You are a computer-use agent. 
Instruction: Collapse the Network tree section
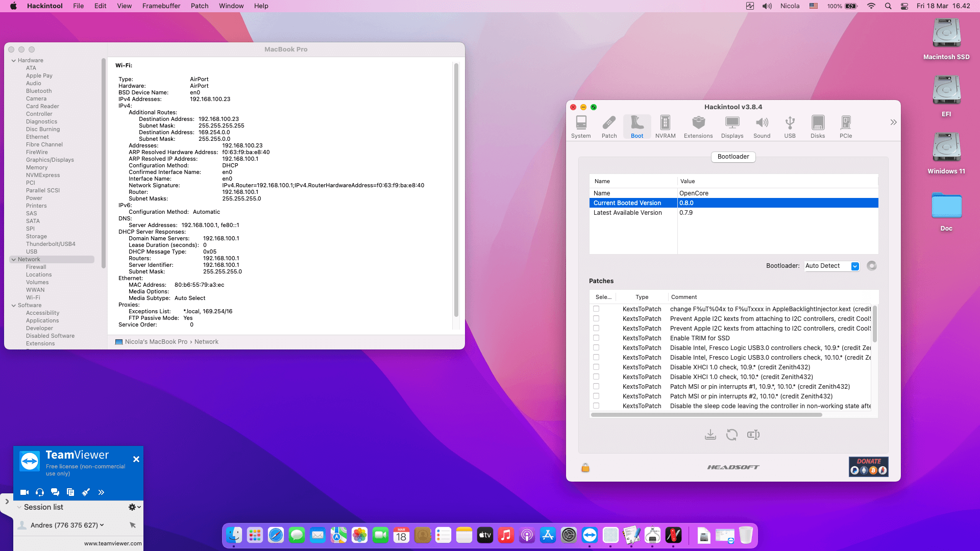pyautogui.click(x=14, y=260)
